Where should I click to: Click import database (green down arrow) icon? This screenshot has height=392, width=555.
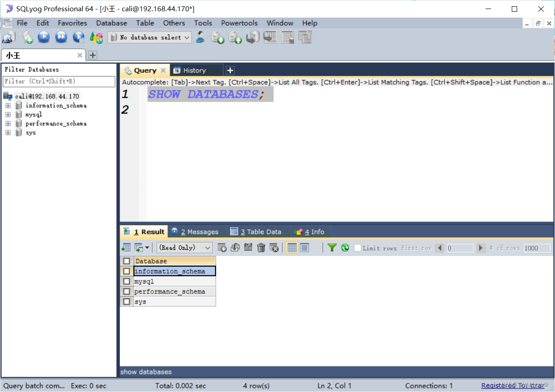tap(218, 37)
